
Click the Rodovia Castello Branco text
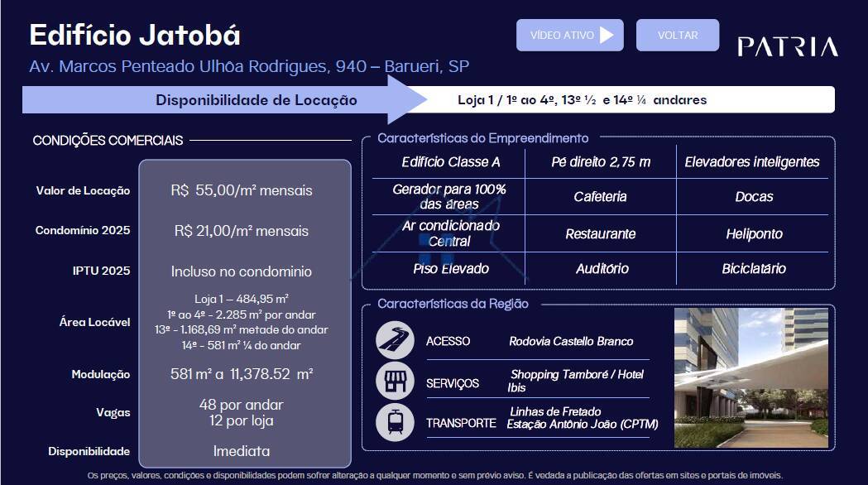pos(571,341)
